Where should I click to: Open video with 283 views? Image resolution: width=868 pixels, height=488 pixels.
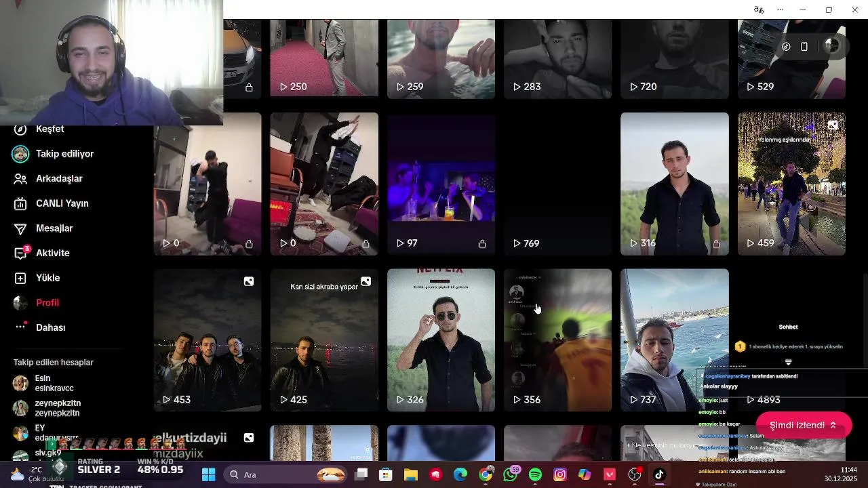coord(557,58)
